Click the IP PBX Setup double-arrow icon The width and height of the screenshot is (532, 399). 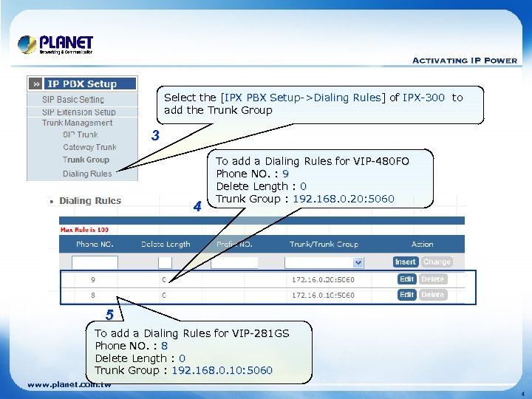(35, 83)
